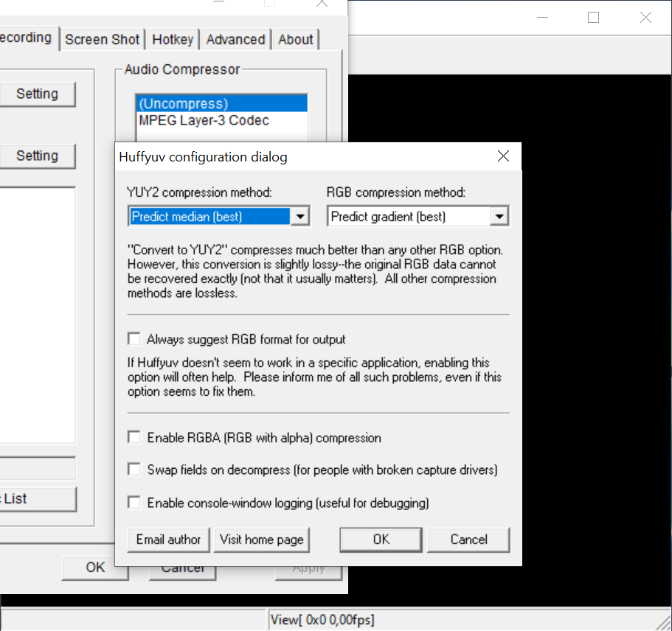The image size is (672, 631).
Task: Click OK in the settings window behind
Action: (95, 568)
